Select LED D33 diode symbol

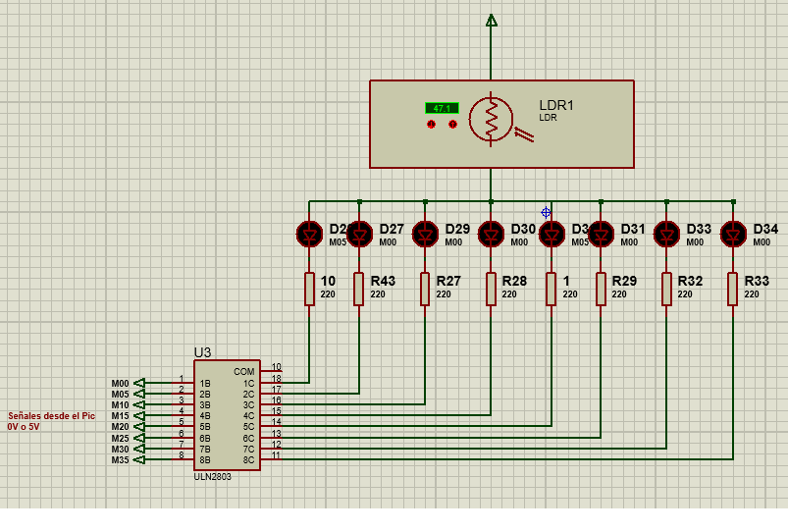tap(667, 235)
